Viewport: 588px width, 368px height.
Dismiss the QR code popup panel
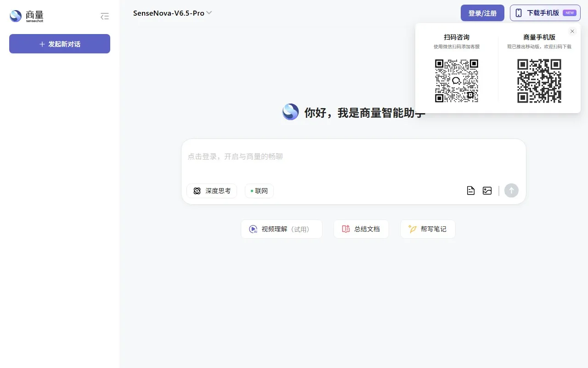tap(572, 31)
